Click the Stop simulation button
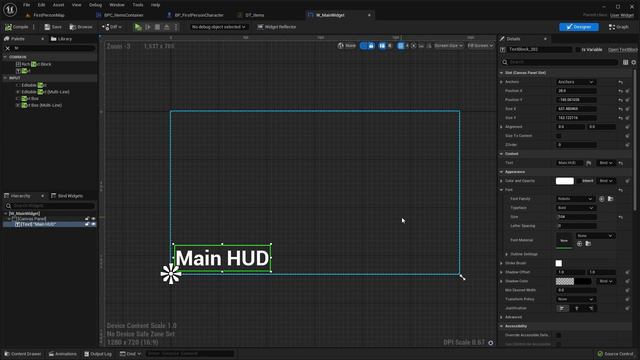 point(157,27)
